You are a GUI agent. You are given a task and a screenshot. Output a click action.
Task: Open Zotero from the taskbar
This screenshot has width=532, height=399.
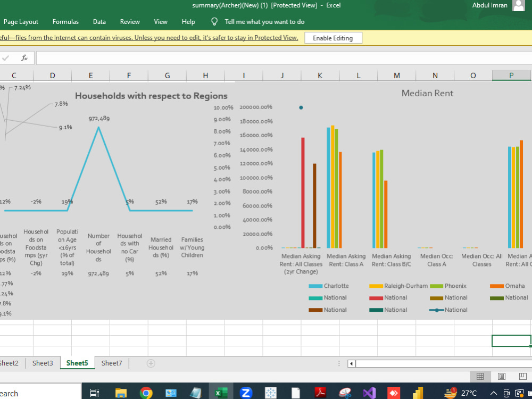(x=246, y=392)
